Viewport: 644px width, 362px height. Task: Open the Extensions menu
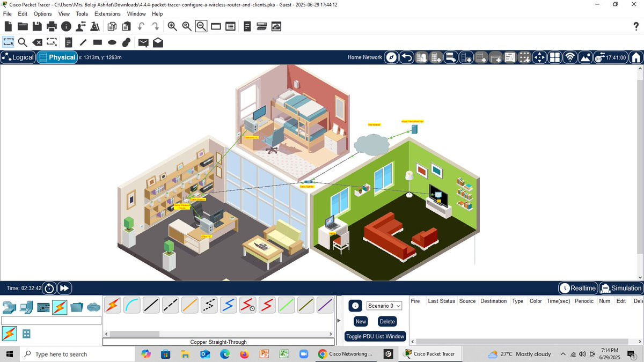pos(107,14)
